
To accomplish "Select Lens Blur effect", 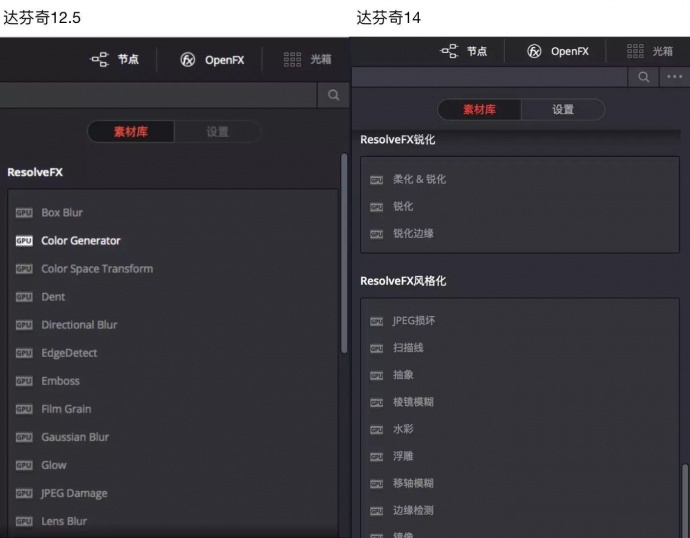I will point(64,521).
